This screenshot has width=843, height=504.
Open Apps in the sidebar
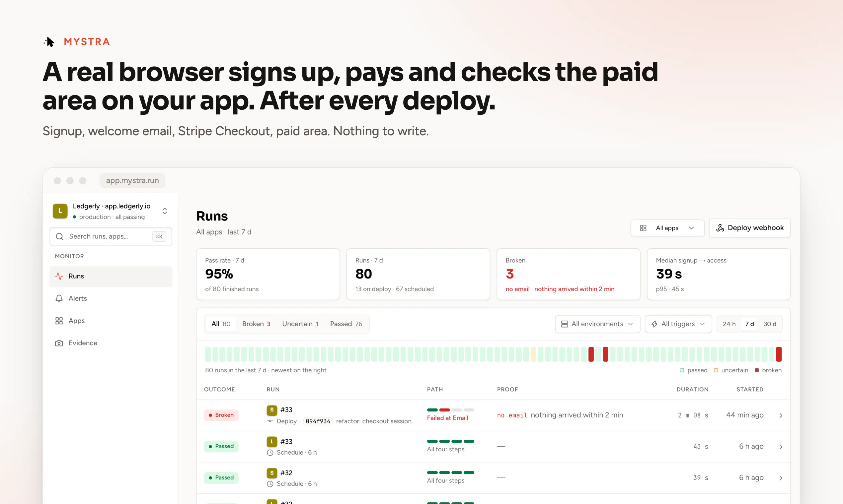pyautogui.click(x=111, y=321)
